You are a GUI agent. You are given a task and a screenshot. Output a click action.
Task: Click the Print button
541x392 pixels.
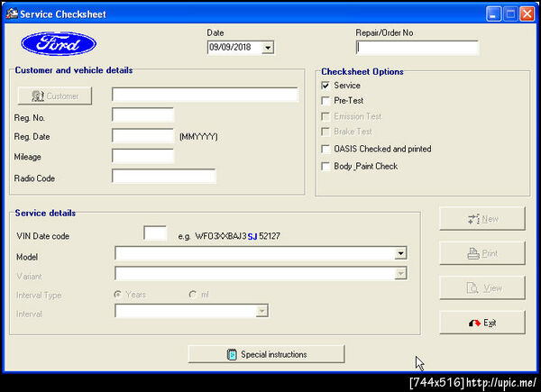pyautogui.click(x=482, y=253)
